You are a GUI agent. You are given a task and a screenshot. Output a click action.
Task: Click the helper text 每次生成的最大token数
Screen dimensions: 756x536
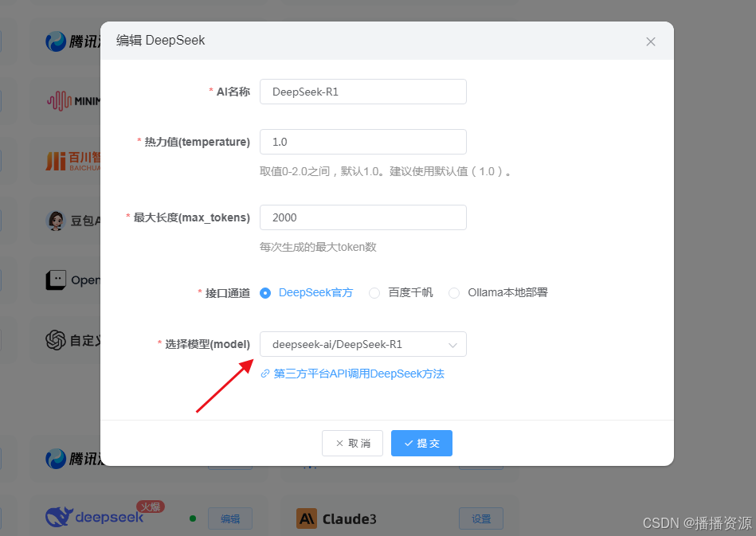(x=318, y=247)
